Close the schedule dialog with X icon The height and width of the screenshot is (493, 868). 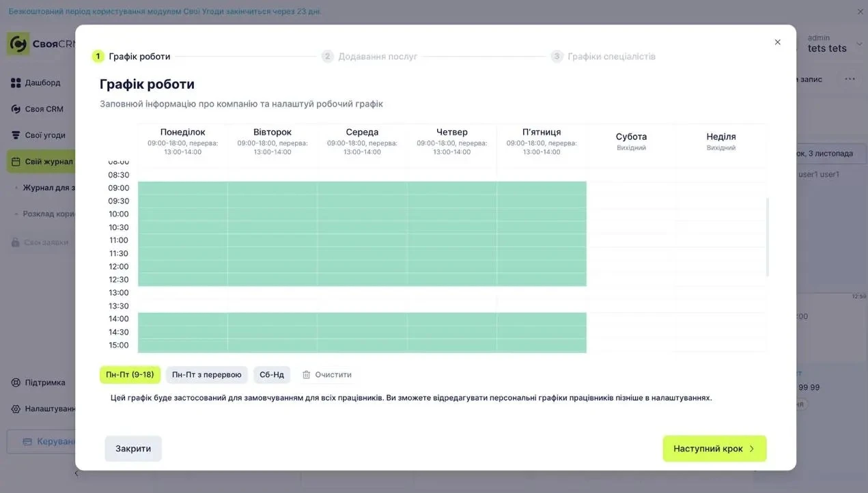(777, 42)
